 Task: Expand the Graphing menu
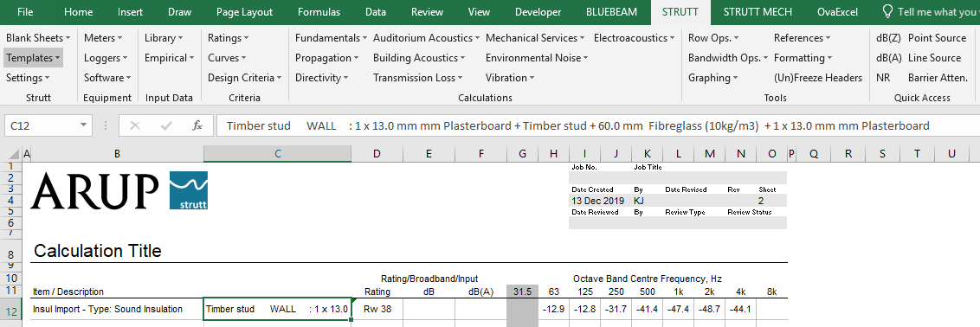[713, 78]
